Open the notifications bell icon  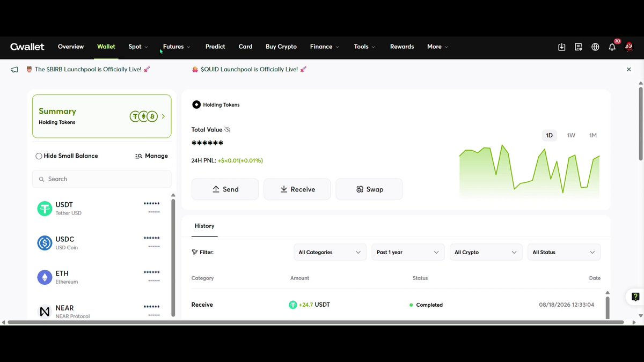pyautogui.click(x=612, y=47)
